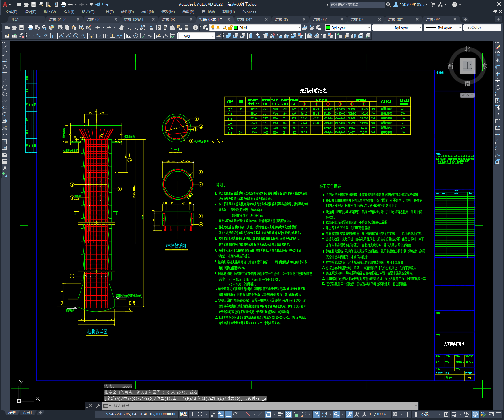Click the 共享 share button
The height and width of the screenshot is (420, 504).
[x=102, y=5]
